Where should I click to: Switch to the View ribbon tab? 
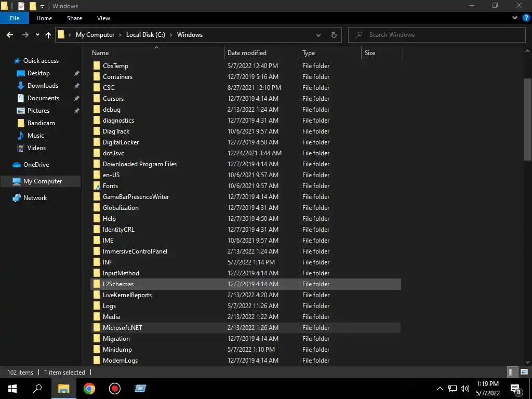[103, 18]
